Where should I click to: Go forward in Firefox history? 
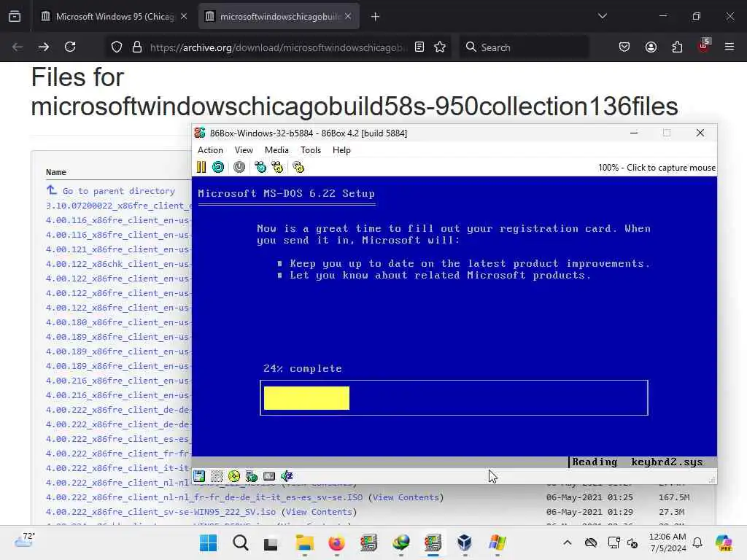pos(44,47)
